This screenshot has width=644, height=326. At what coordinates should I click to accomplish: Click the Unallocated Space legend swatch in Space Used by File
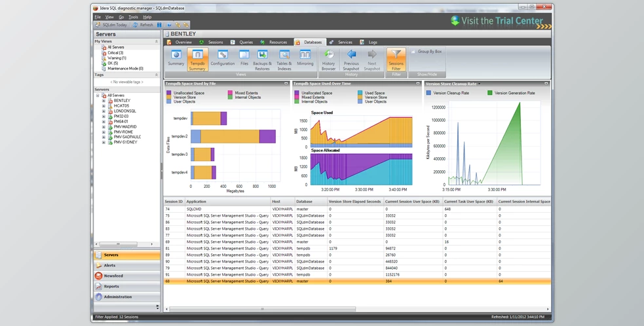(169, 93)
